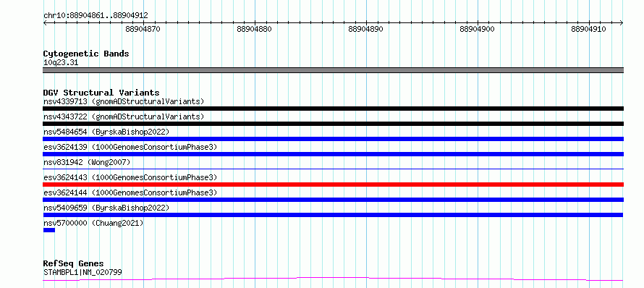Image resolution: width=644 pixels, height=288 pixels.
Task: Click the esv3624139 label text
Action: pos(130,147)
